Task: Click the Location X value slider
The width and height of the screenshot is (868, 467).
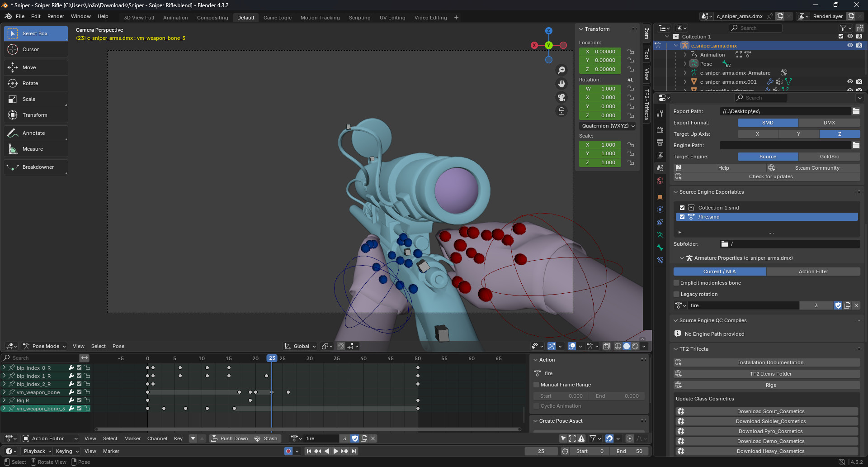Action: pyautogui.click(x=600, y=52)
